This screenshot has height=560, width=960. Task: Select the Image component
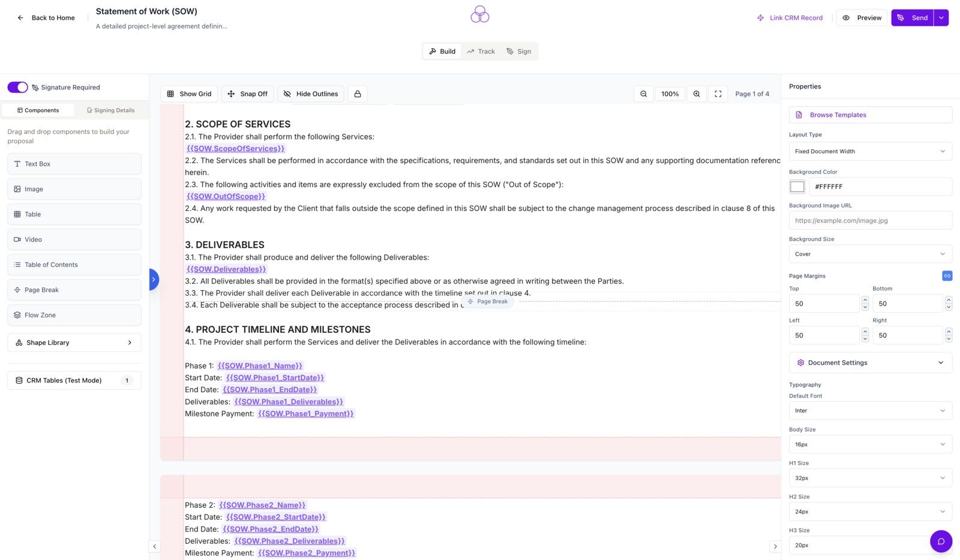point(74,189)
